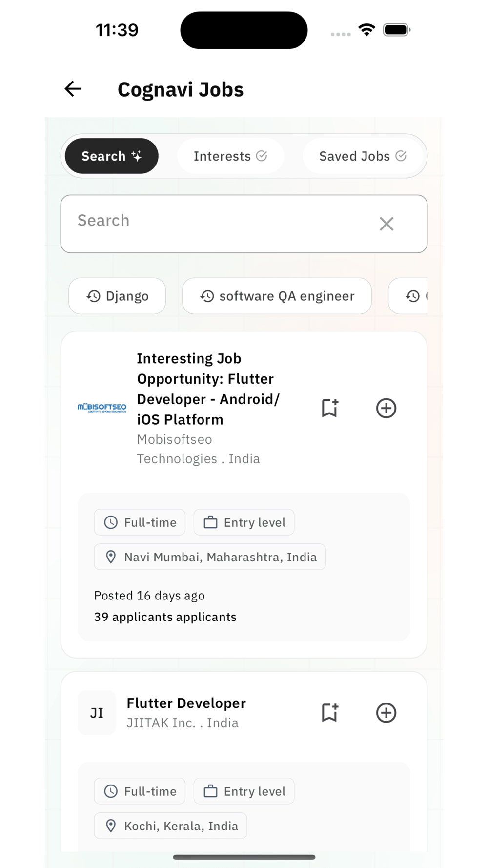
Task: Save the JIITAK Flutter Developer job
Action: coord(330,713)
